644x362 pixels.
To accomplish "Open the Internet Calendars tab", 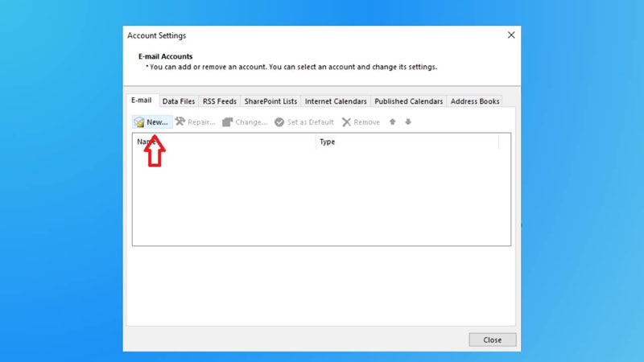I will 336,101.
